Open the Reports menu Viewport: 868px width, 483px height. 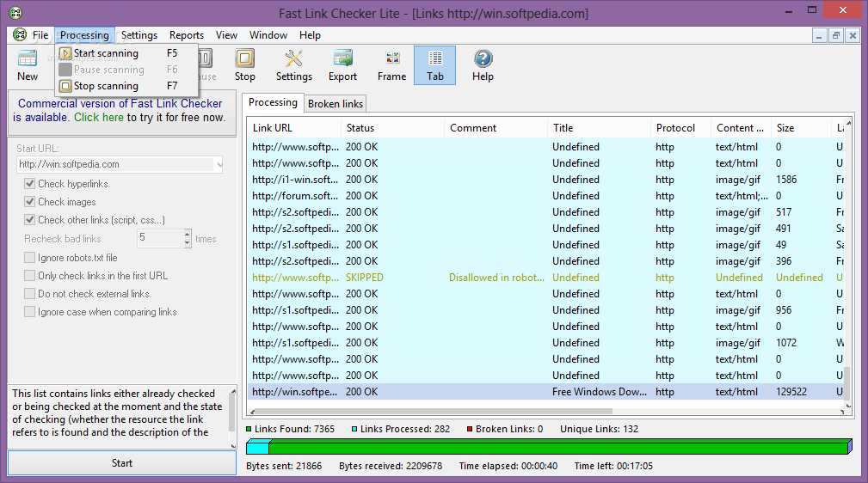click(x=187, y=35)
